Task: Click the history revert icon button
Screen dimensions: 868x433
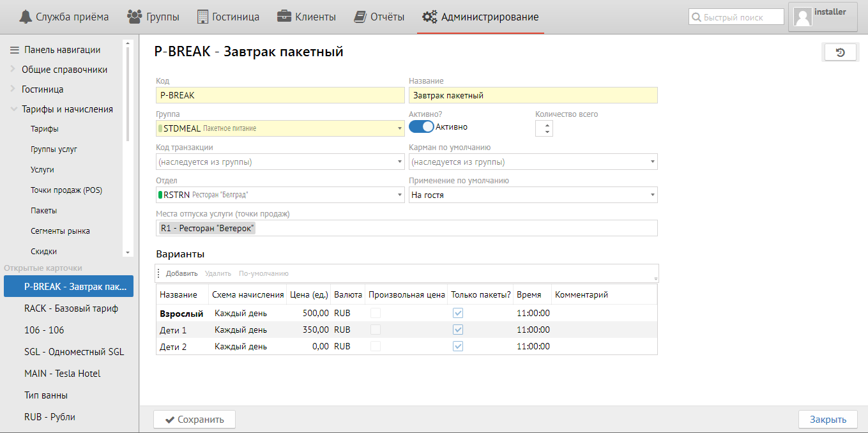Action: [x=840, y=52]
